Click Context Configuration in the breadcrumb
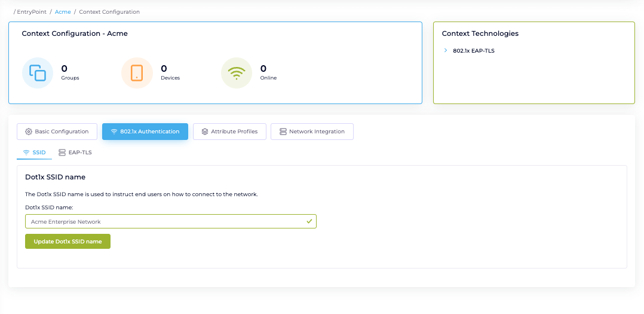Screen dimensions: 644x314 [109, 12]
